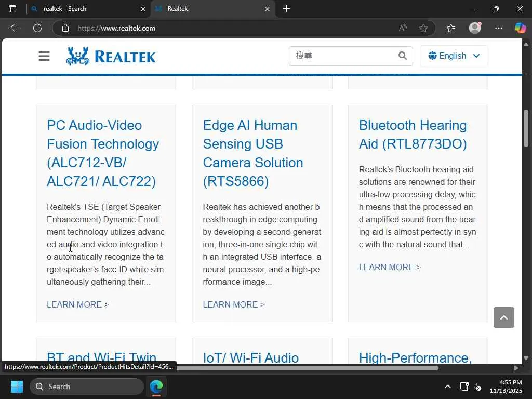
Task: Open the hamburger navigation menu
Action: point(44,56)
